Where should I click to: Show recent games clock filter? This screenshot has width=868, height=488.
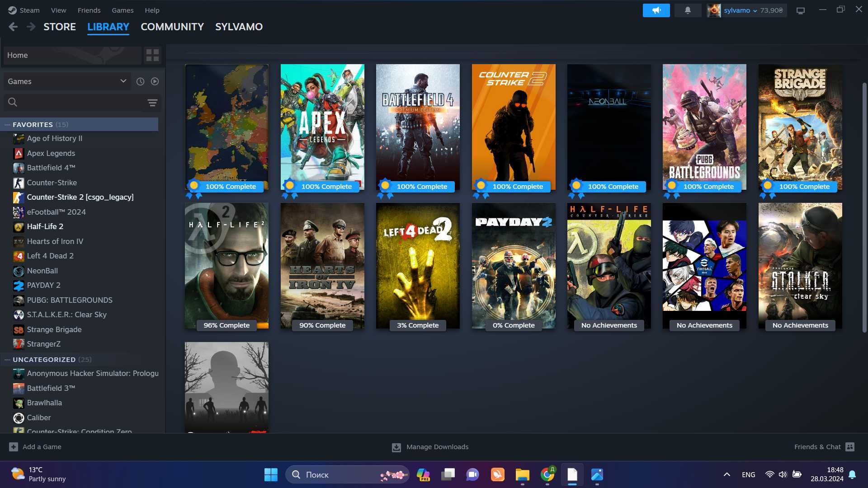coord(140,81)
